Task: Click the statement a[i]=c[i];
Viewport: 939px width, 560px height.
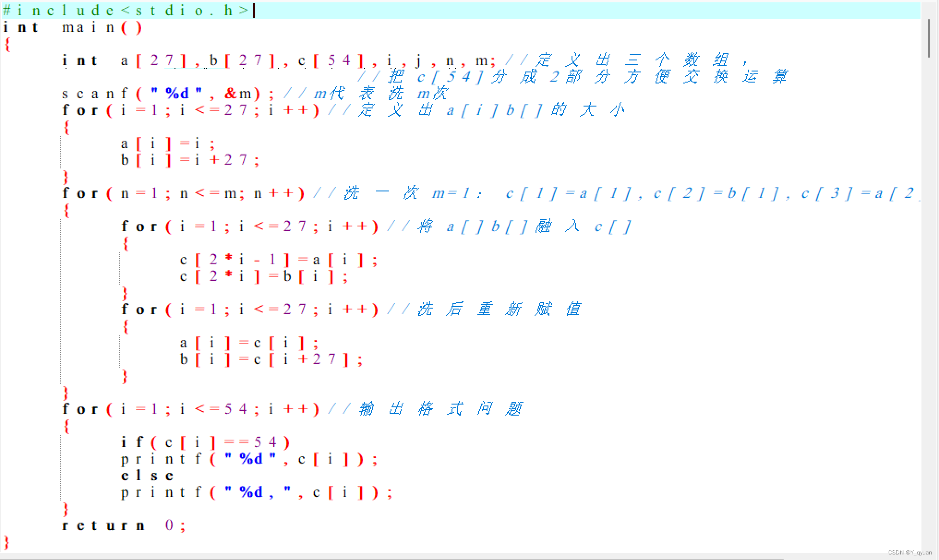Action: click(x=248, y=343)
